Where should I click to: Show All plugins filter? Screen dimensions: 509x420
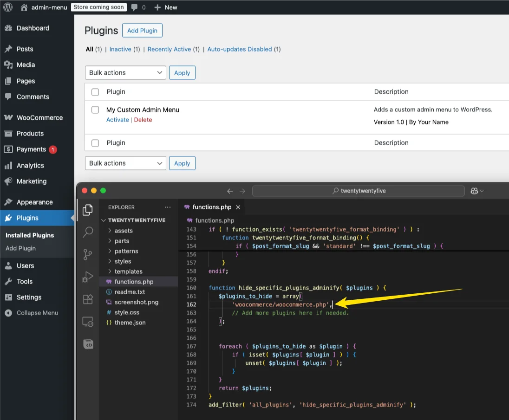point(89,49)
